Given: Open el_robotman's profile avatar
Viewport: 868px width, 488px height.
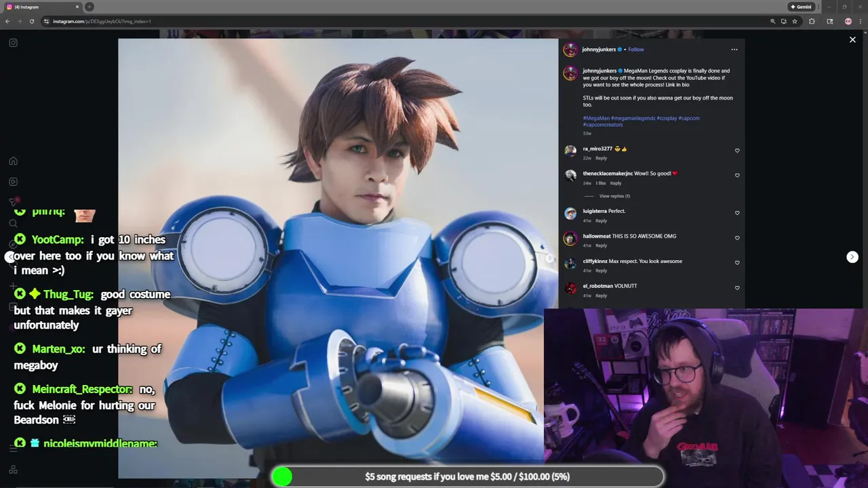Looking at the screenshot, I should (570, 288).
